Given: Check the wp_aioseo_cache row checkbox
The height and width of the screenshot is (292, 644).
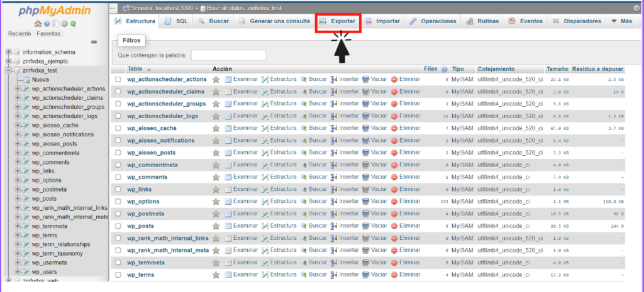Looking at the screenshot, I should tap(118, 128).
